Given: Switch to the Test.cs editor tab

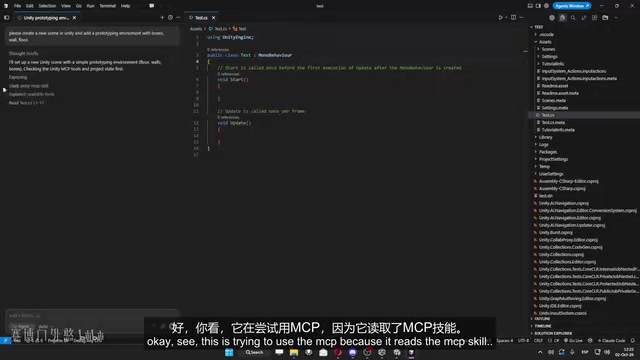Looking at the screenshot, I should (201, 18).
